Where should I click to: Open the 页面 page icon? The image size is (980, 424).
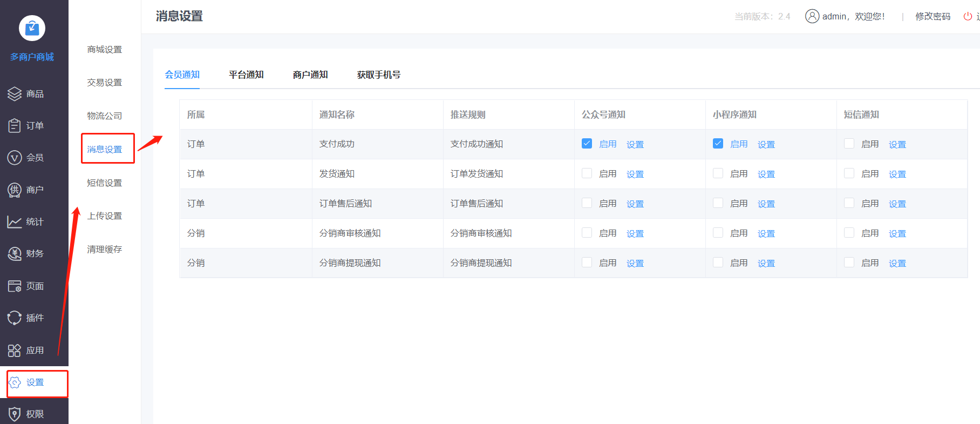click(15, 286)
